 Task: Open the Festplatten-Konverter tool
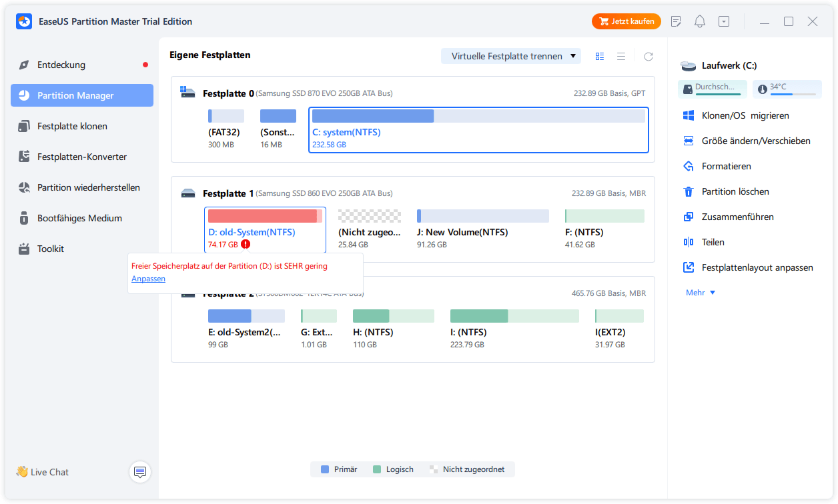click(82, 157)
